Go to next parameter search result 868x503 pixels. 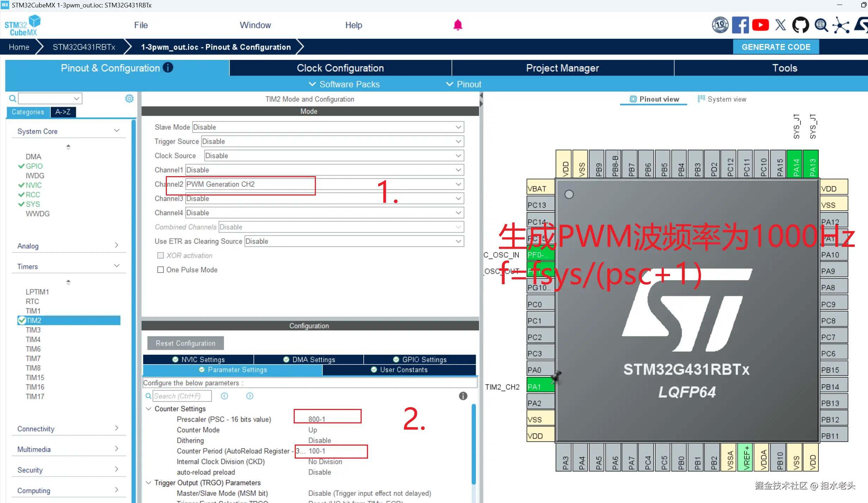coord(250,396)
